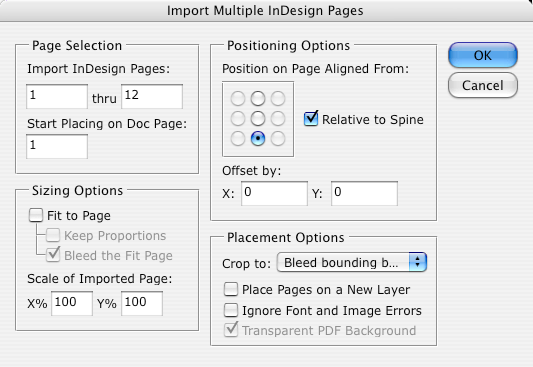Choose the top-left alignment radio button

pos(238,99)
